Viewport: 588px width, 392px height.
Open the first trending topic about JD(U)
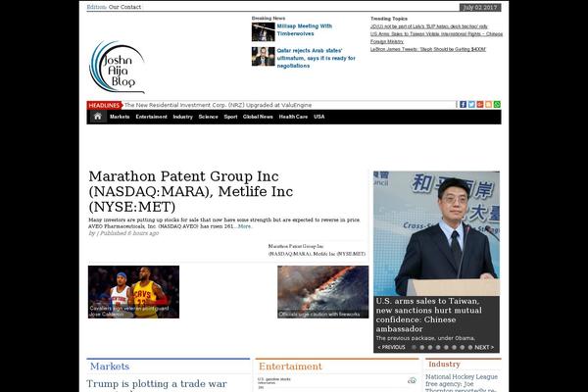(429, 26)
